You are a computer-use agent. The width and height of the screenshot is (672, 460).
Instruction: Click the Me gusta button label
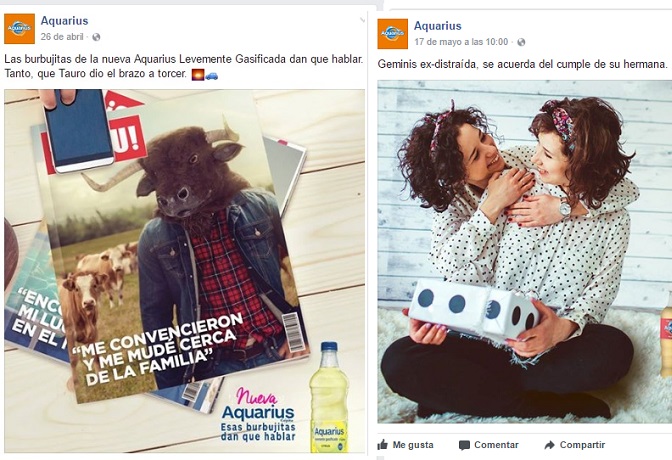(413, 445)
